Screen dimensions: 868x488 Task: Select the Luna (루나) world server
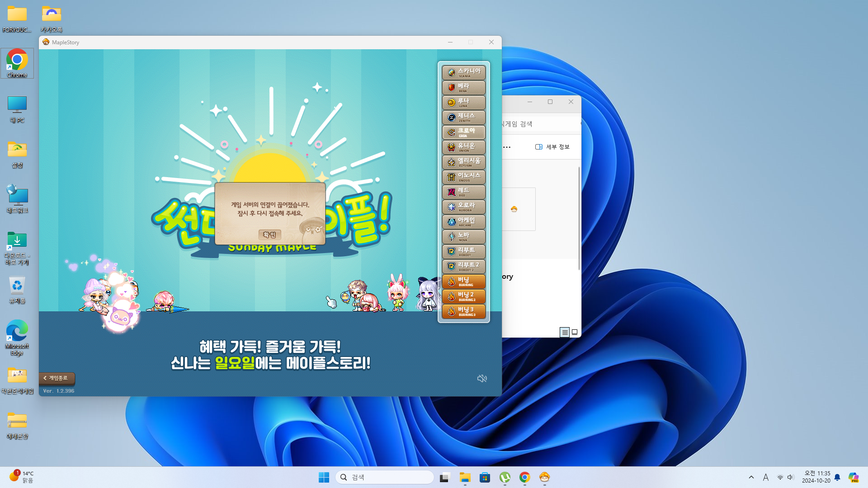463,103
